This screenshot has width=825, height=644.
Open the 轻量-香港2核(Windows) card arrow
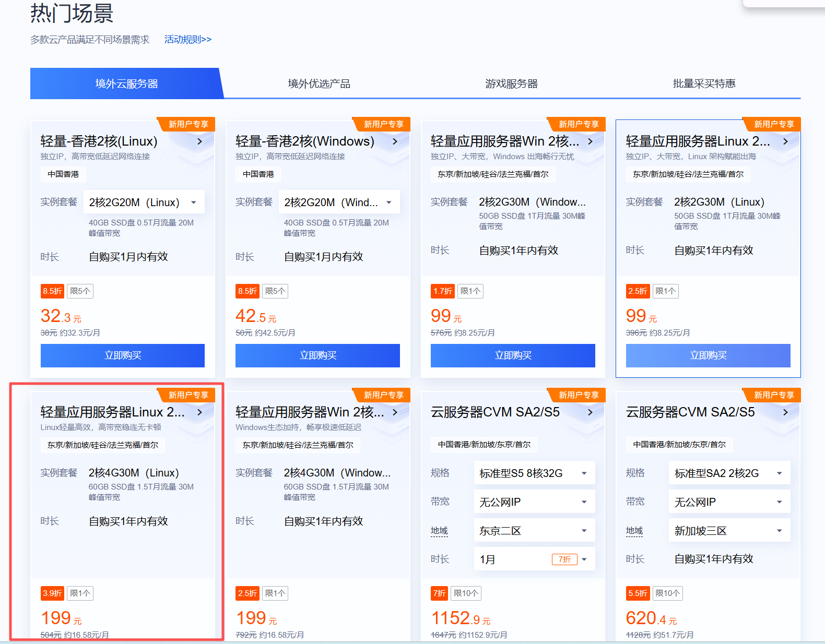point(395,141)
